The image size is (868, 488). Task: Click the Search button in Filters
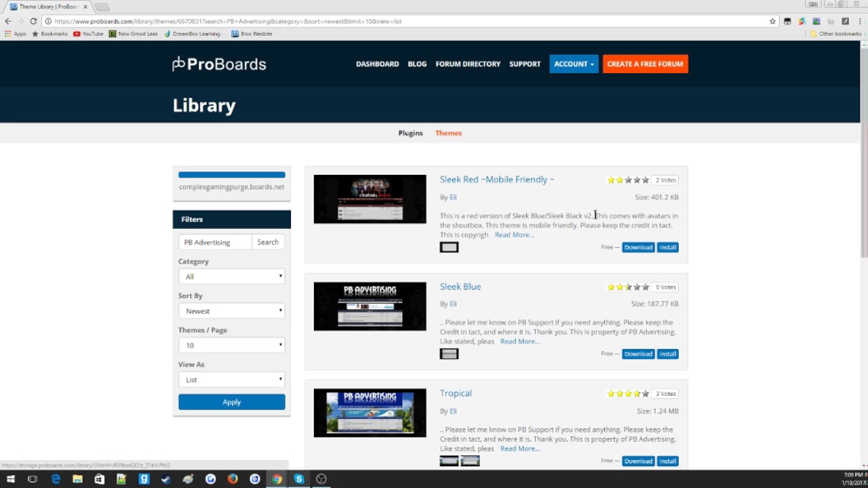pyautogui.click(x=268, y=242)
